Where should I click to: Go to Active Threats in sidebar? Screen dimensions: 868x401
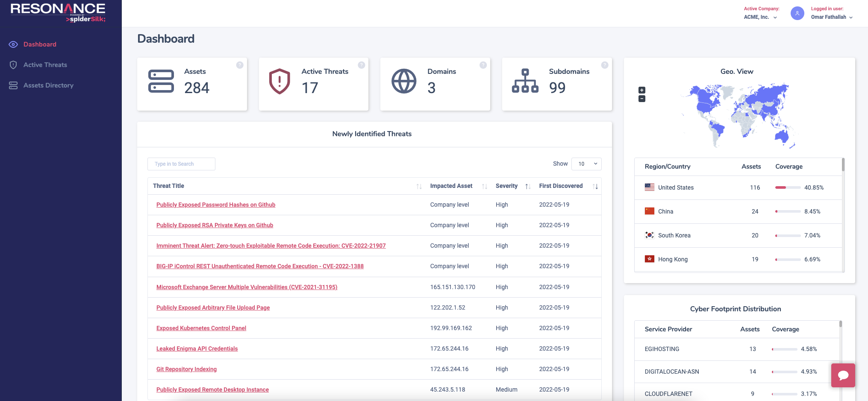pos(45,65)
